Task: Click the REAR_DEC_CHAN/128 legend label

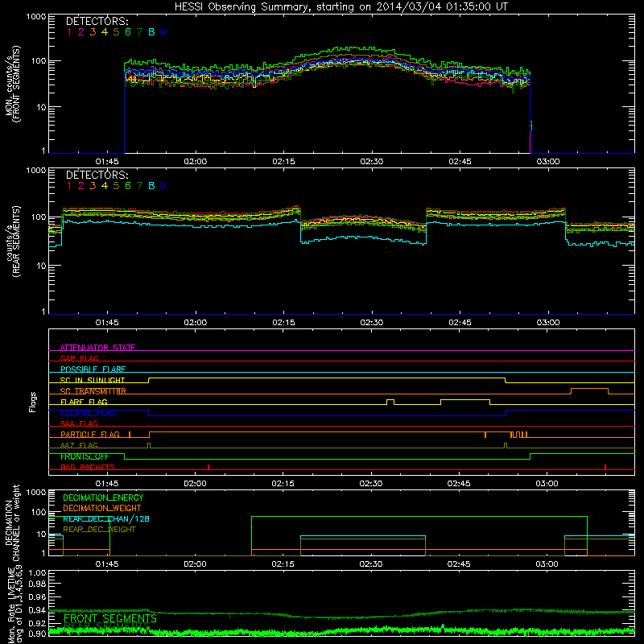Action: 106,519
